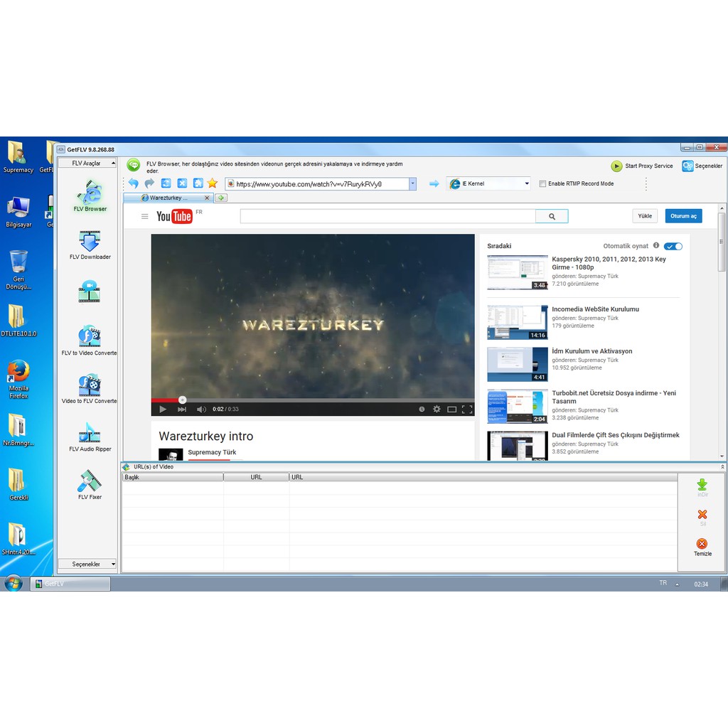Mute the video volume
The width and height of the screenshot is (728, 728).
(201, 409)
